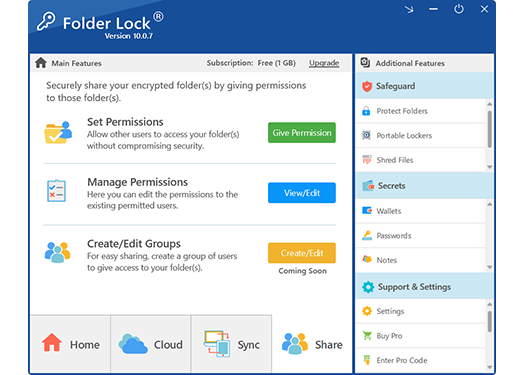Collapse the Secrets section header
This screenshot has width=525, height=375.
coord(425,185)
